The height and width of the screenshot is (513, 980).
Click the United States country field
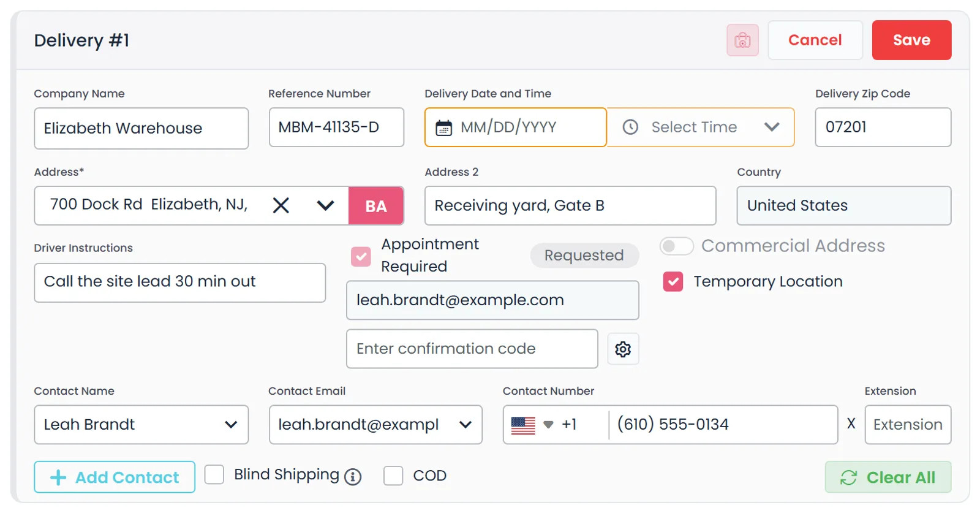tap(843, 205)
